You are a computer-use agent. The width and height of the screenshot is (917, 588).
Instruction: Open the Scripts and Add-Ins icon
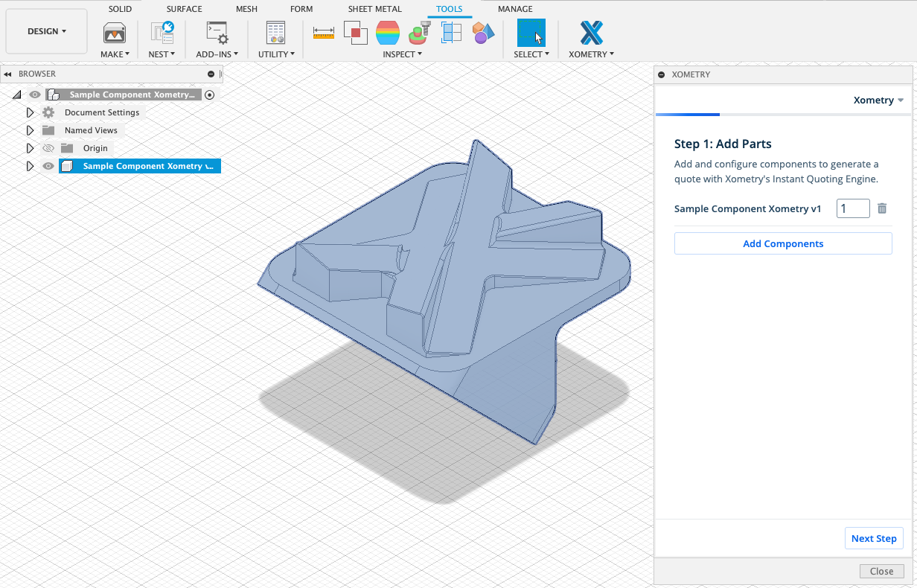pyautogui.click(x=217, y=33)
